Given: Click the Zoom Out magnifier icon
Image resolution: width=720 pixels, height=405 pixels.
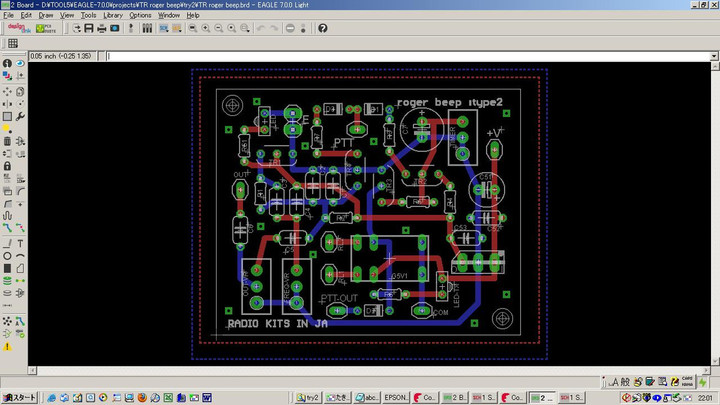Looking at the screenshot, I should (219, 28).
